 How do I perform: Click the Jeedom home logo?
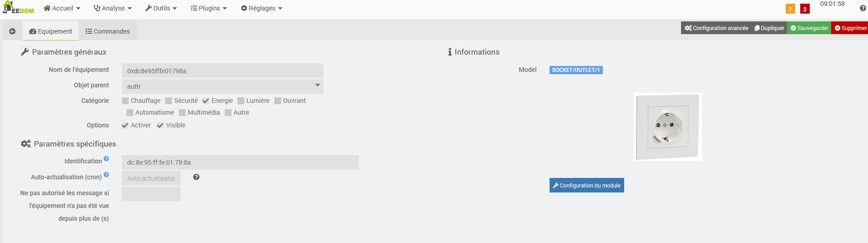tap(18, 8)
